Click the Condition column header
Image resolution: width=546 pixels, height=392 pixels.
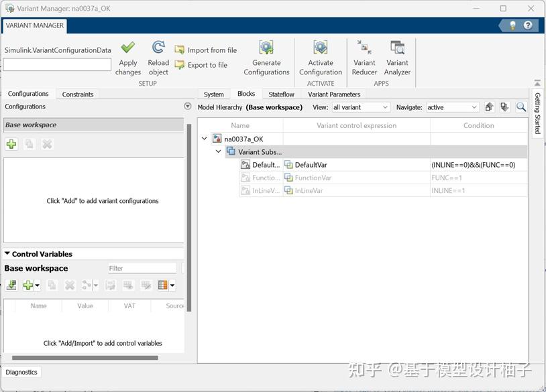click(479, 125)
